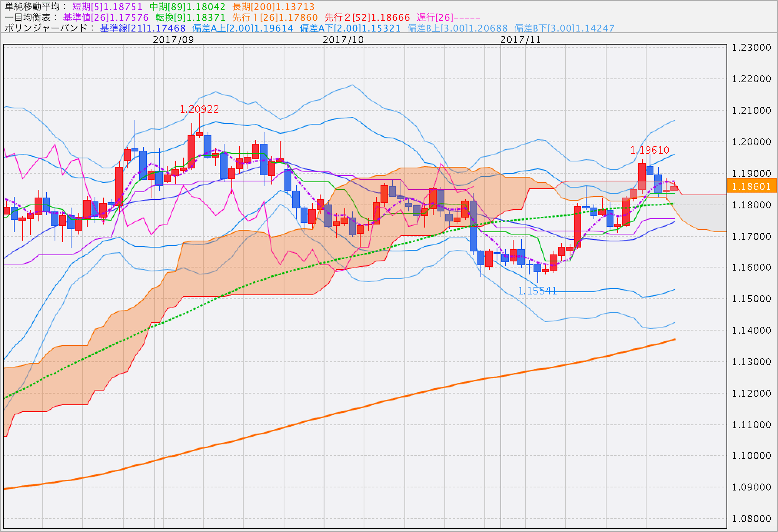Viewport: 778px width, 532px height.
Task: Click the 1.22000 price axis label
Action: (751, 79)
